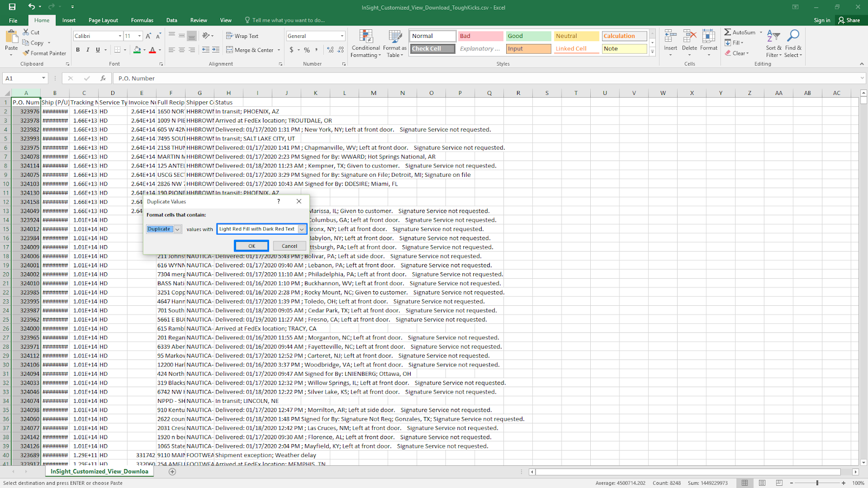Toggle Bold formatting
Viewport: 868px width, 488px height.
click(78, 50)
